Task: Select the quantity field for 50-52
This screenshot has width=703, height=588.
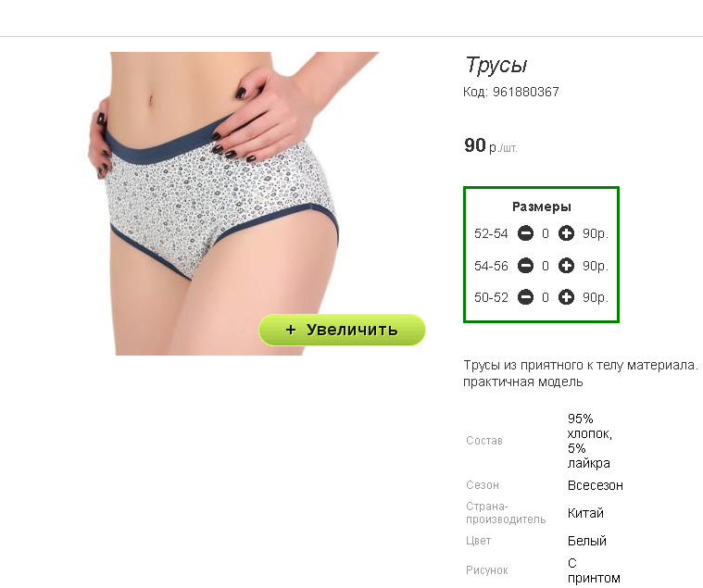Action: point(546,297)
